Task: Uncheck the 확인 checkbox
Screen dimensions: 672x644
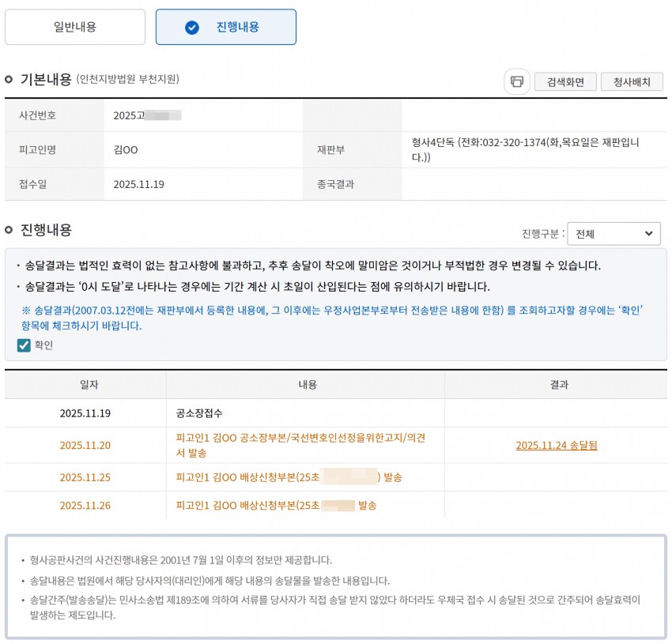Action: [x=22, y=345]
